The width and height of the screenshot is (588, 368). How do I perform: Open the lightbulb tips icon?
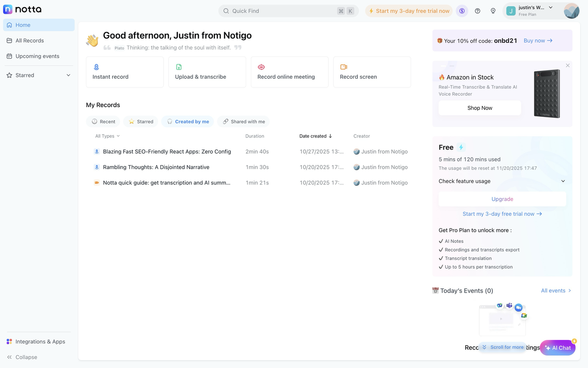click(x=493, y=11)
